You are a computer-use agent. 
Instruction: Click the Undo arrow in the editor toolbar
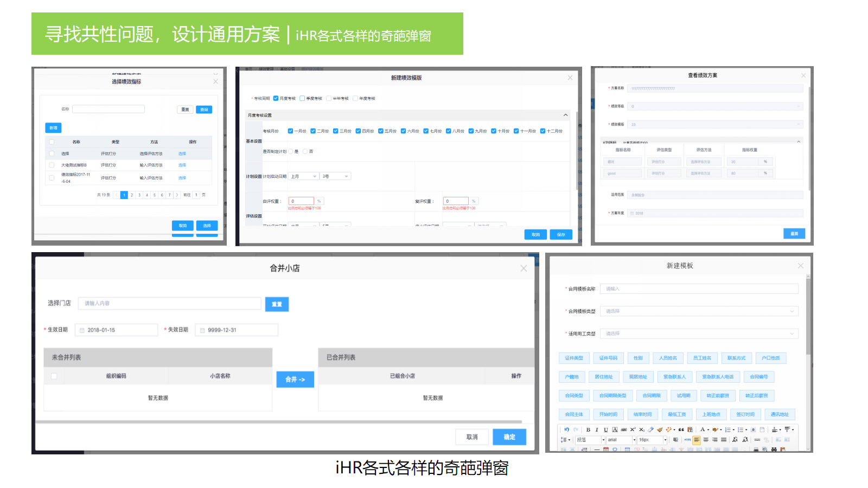[x=567, y=429]
